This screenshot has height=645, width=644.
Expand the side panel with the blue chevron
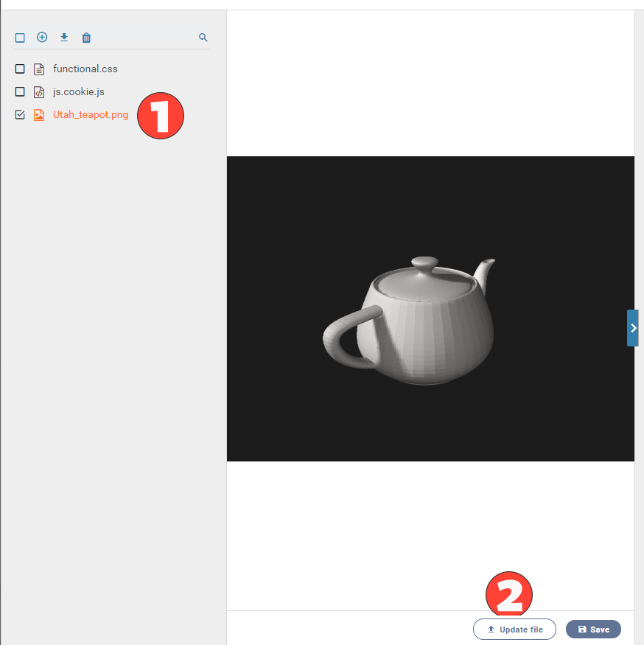tap(633, 328)
